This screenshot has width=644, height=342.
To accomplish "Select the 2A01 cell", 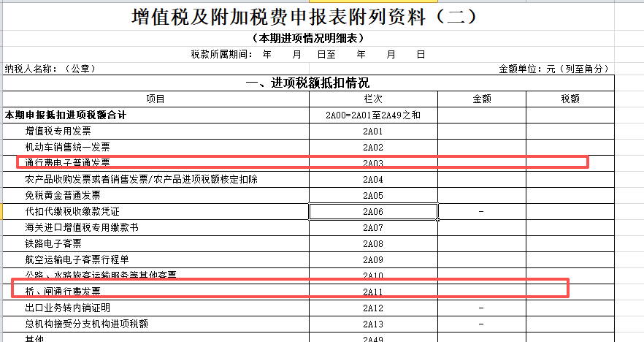I will [x=373, y=131].
